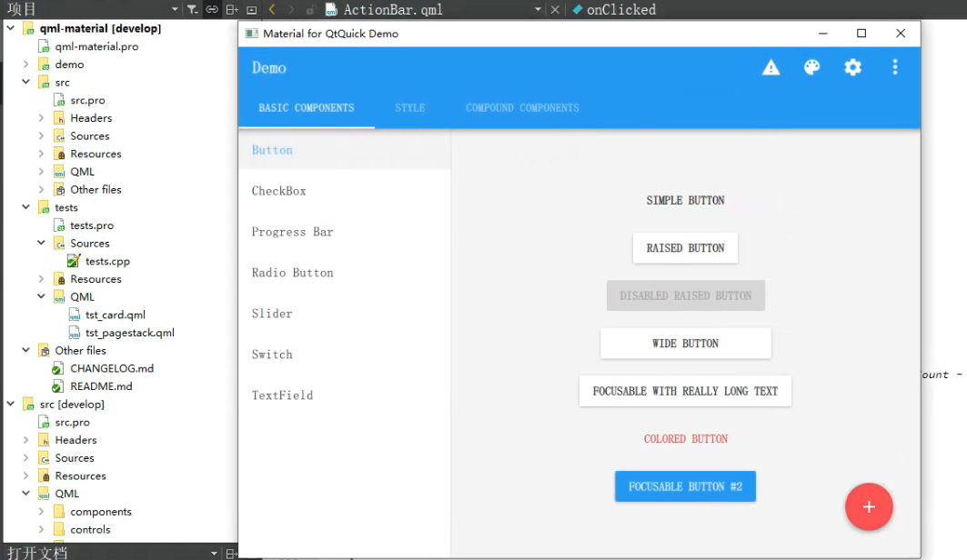Open Demo app settings via gear icon

[x=852, y=66]
